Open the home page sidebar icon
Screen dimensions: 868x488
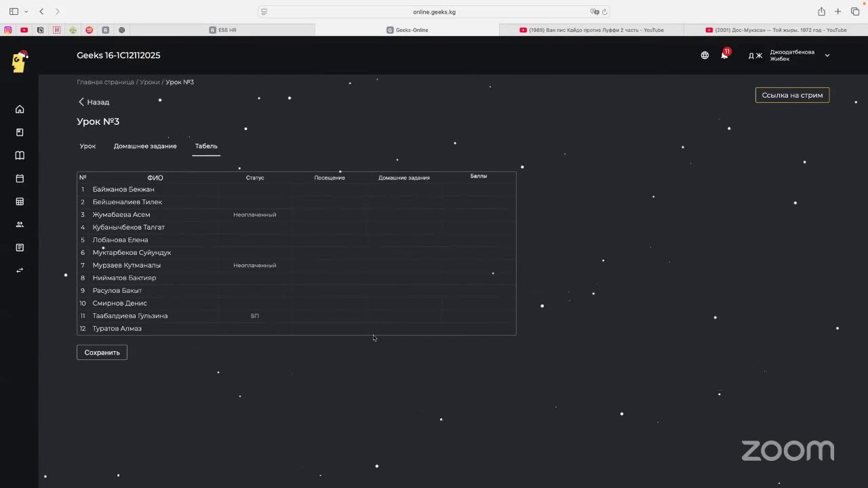(x=20, y=109)
